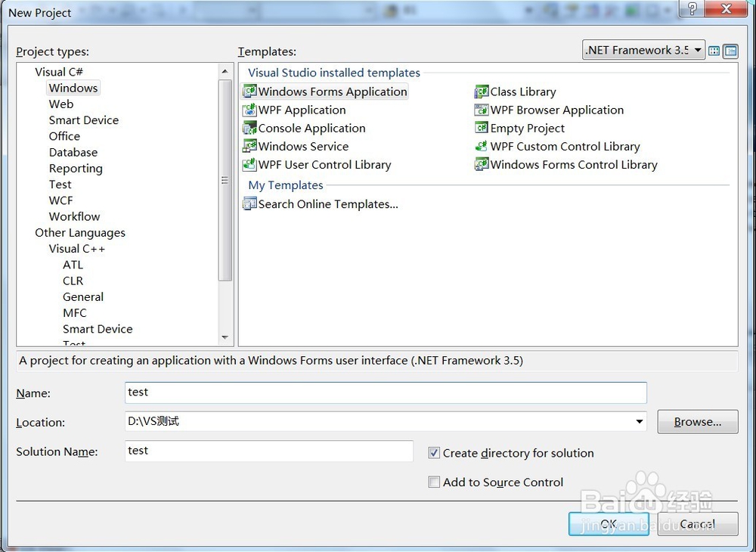This screenshot has width=756, height=552.
Task: Click the Search Online Templates... label
Action: [328, 204]
